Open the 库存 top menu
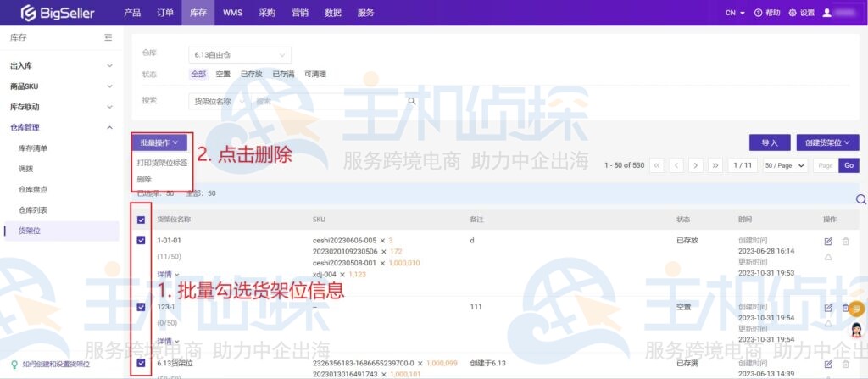This screenshot has height=379, width=868. click(198, 13)
